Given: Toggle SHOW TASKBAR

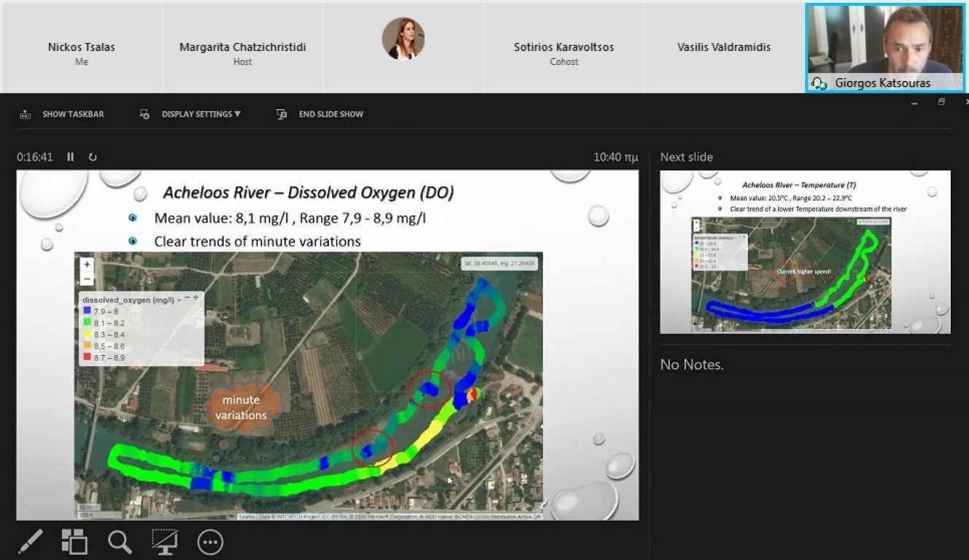Looking at the screenshot, I should click(x=63, y=114).
